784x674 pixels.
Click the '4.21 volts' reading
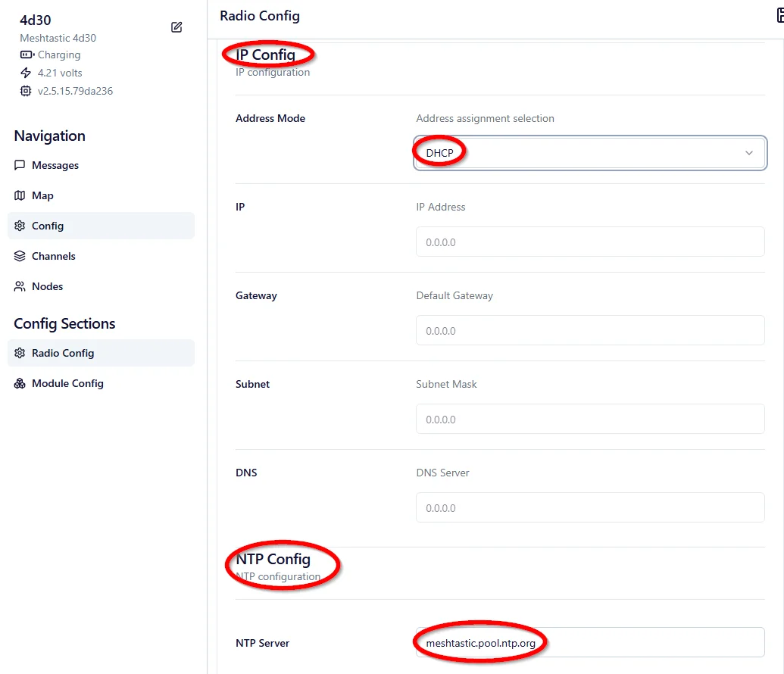(60, 73)
